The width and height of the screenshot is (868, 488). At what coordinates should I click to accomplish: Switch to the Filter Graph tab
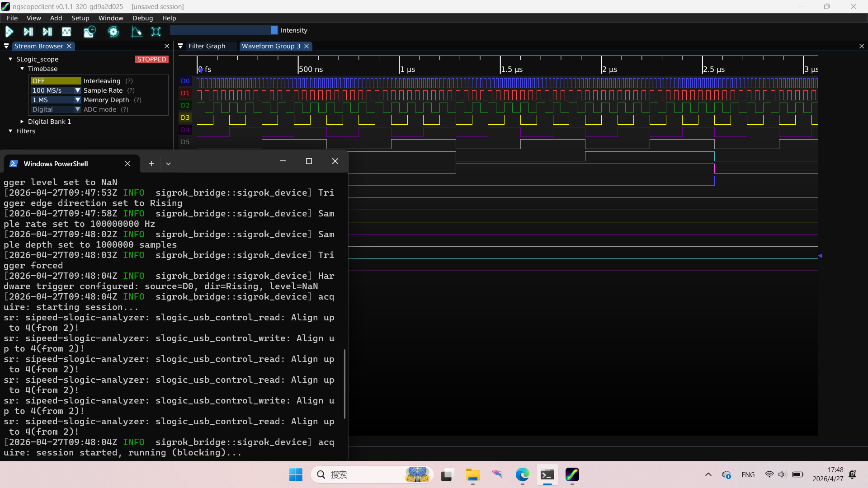(x=207, y=46)
